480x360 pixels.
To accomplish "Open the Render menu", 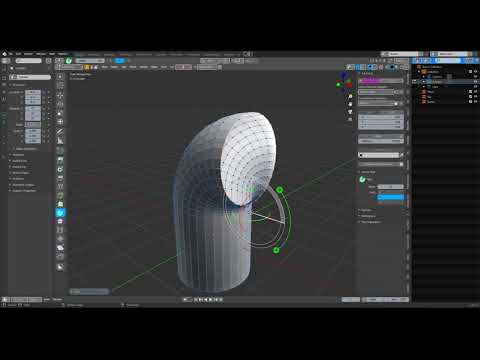I will (29, 54).
